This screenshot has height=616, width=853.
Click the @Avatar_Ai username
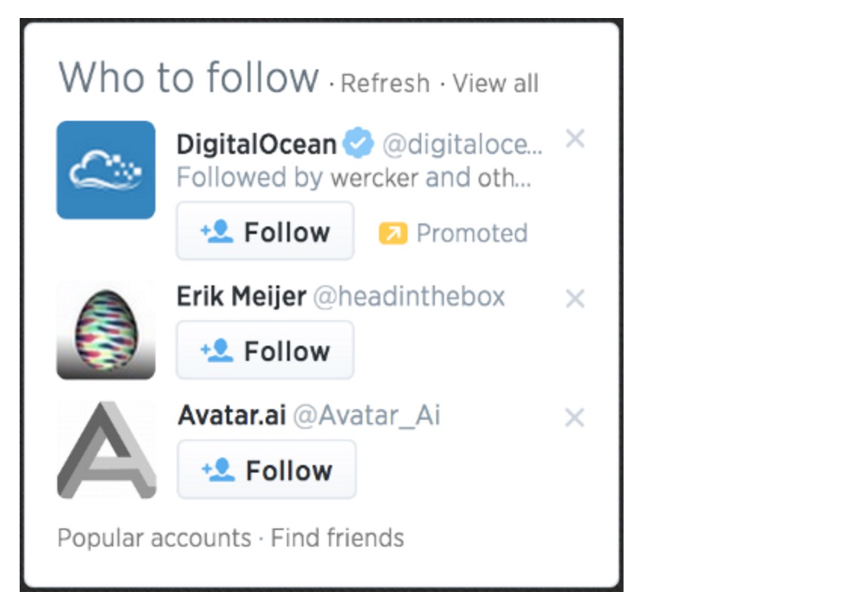[x=366, y=415]
